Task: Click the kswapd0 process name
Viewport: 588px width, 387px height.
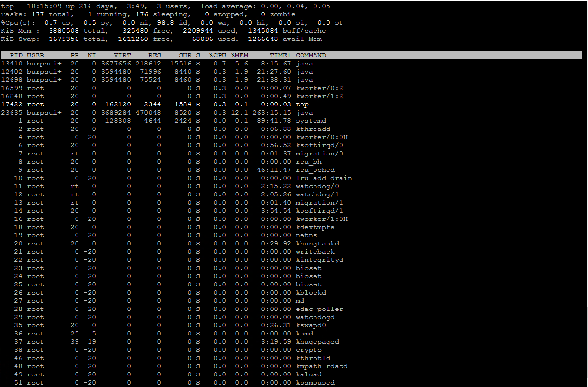Action: pyautogui.click(x=311, y=325)
